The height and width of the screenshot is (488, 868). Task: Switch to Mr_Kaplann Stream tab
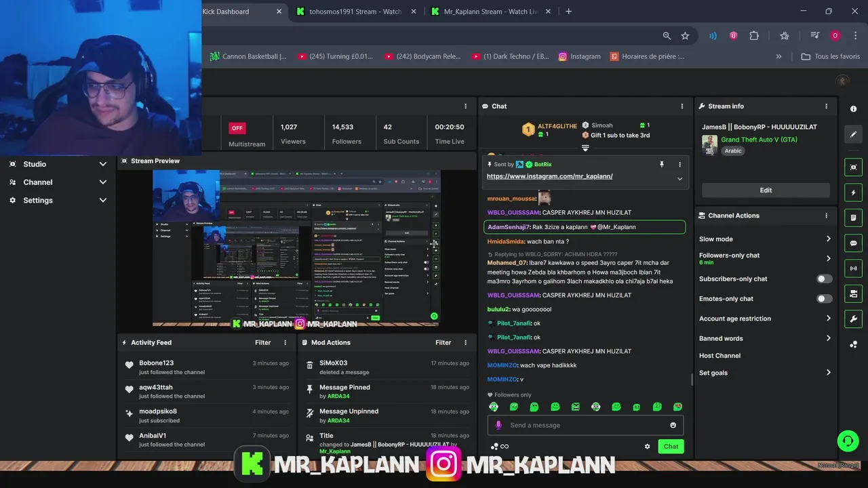[x=490, y=12]
